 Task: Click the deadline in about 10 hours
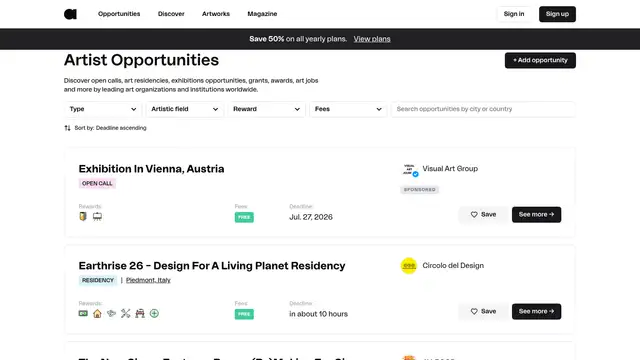[x=318, y=314]
